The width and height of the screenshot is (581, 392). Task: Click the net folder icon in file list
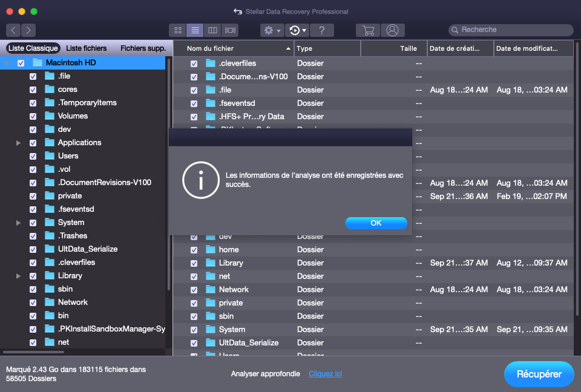coord(211,276)
